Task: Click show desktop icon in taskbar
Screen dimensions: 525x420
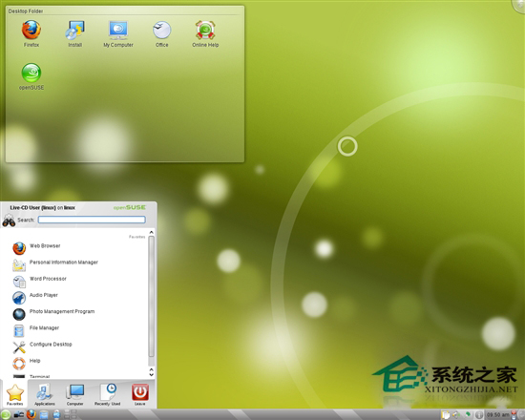Action: pyautogui.click(x=18, y=414)
